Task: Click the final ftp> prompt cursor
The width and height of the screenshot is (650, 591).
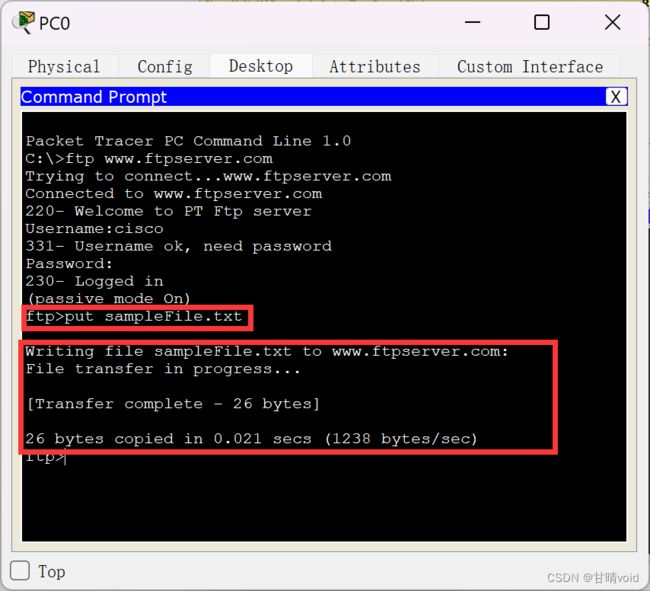Action: (x=46, y=458)
